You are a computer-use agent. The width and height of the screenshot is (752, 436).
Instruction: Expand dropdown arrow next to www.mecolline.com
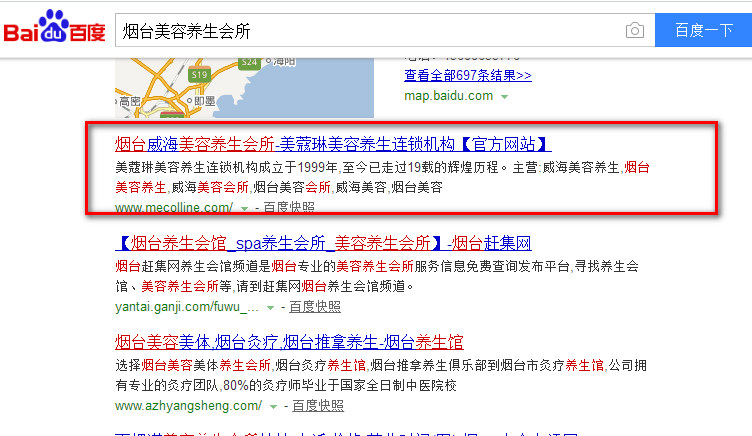coord(245,208)
